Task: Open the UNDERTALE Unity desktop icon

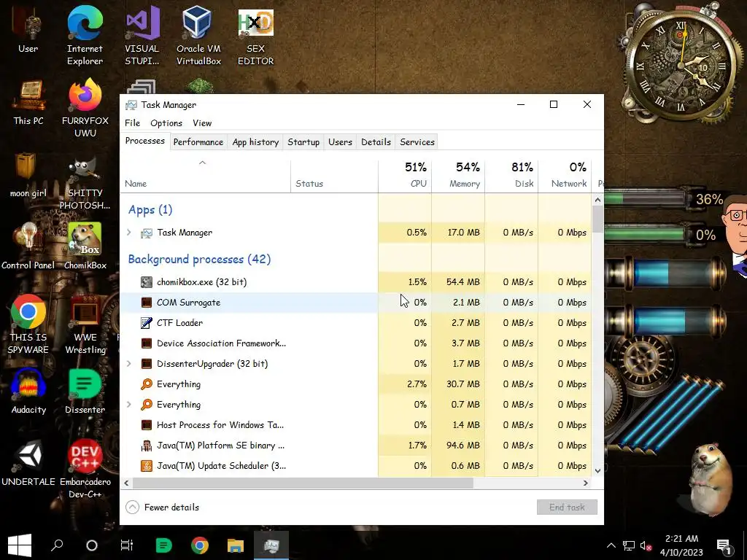Action: (x=28, y=463)
